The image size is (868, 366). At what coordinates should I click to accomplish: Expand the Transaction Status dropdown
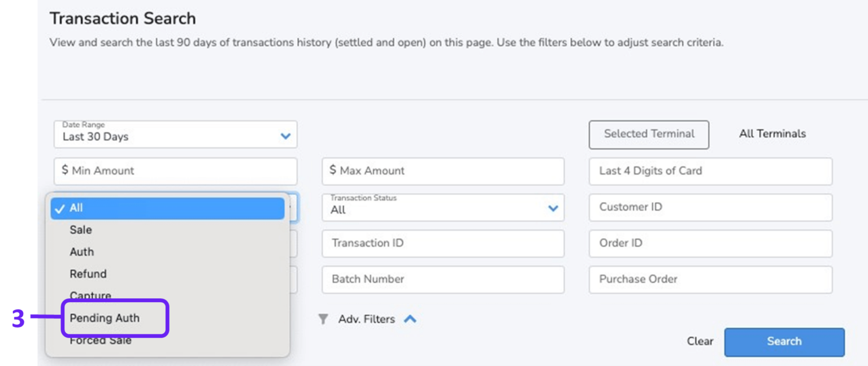point(442,207)
